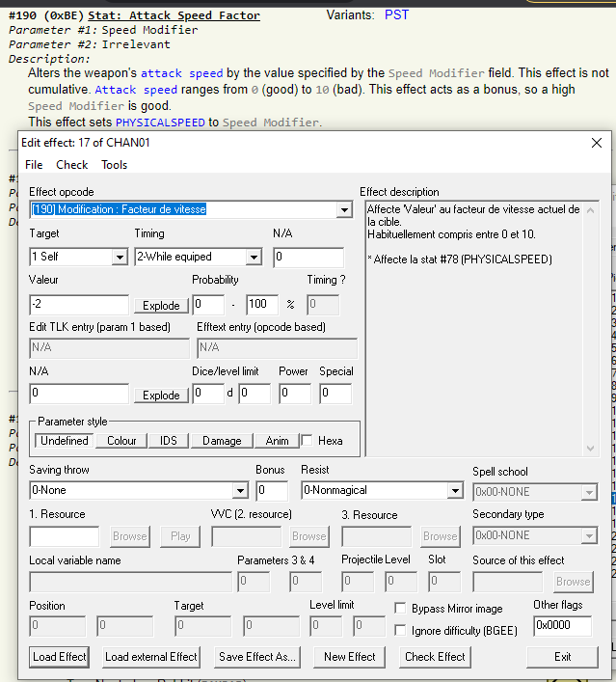Click the Valeur input field
Image resolution: width=616 pixels, height=682 pixels.
79,305
